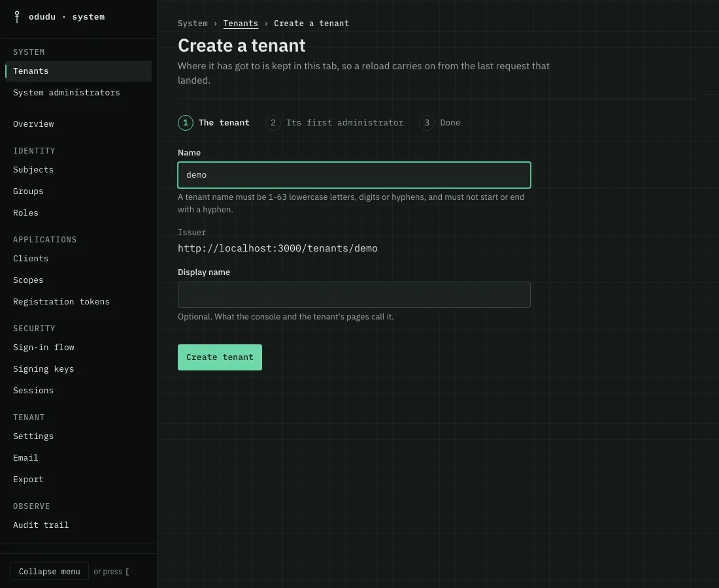This screenshot has height=588, width=719.
Task: Click the OBSERVE section heading
Action: [x=31, y=506]
